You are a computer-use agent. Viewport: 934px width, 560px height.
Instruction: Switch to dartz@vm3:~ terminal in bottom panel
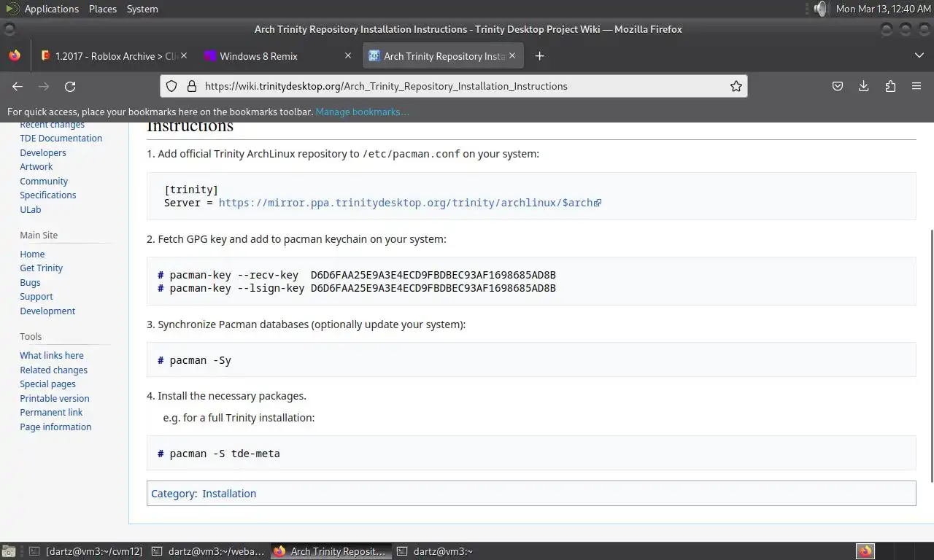click(435, 551)
